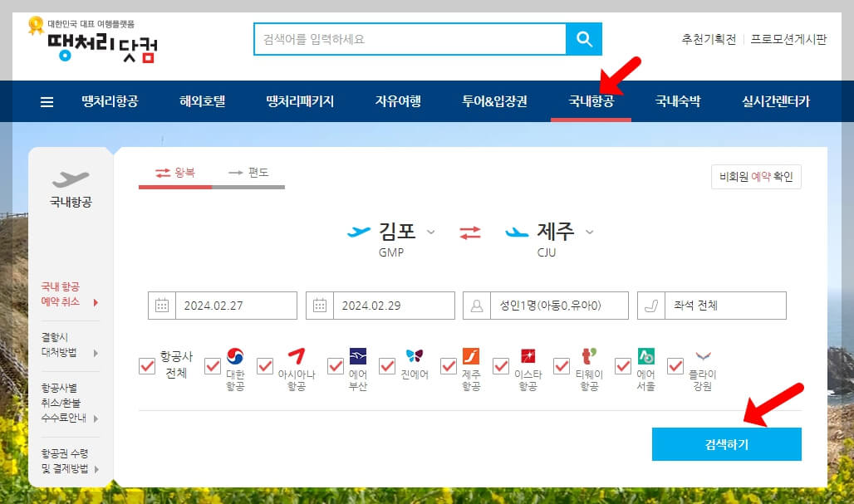This screenshot has height=504, width=854.
Task: Expand the 김포 departure airport dropdown
Action: pyautogui.click(x=432, y=232)
